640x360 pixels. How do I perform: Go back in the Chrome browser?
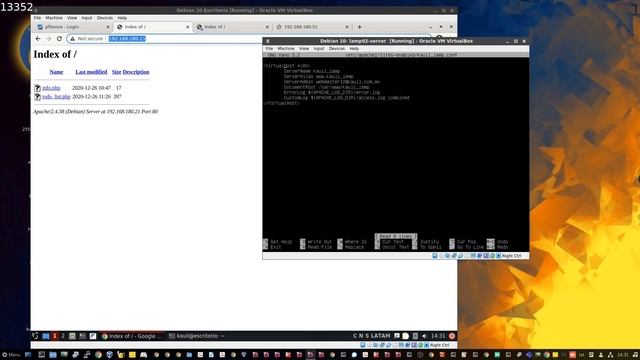pyautogui.click(x=38, y=38)
